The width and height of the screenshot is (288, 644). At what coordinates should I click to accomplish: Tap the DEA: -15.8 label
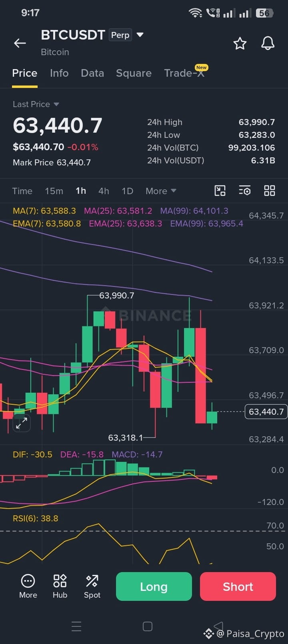point(82,454)
